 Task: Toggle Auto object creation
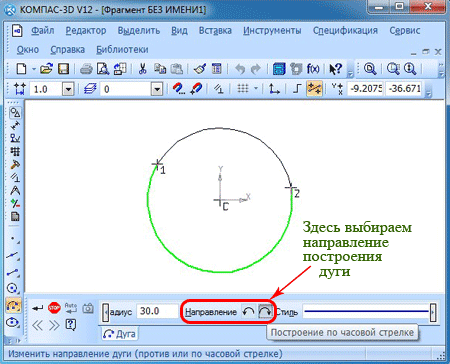coord(71,308)
